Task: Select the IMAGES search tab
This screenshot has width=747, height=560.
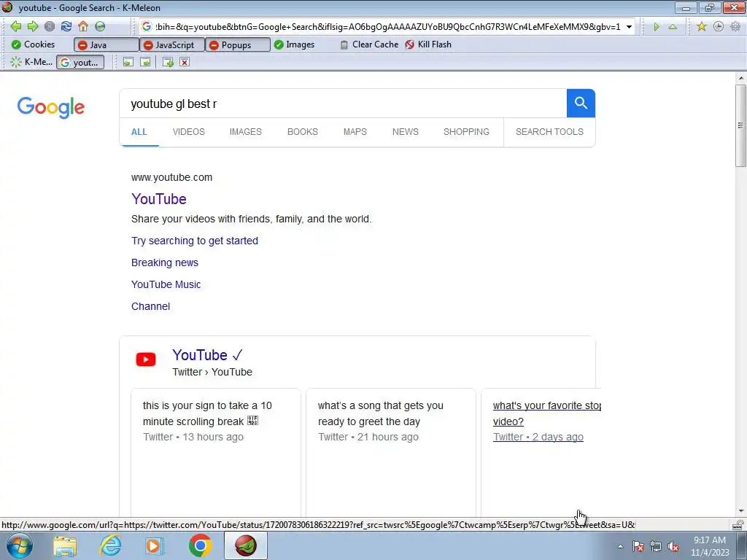Action: tap(246, 132)
